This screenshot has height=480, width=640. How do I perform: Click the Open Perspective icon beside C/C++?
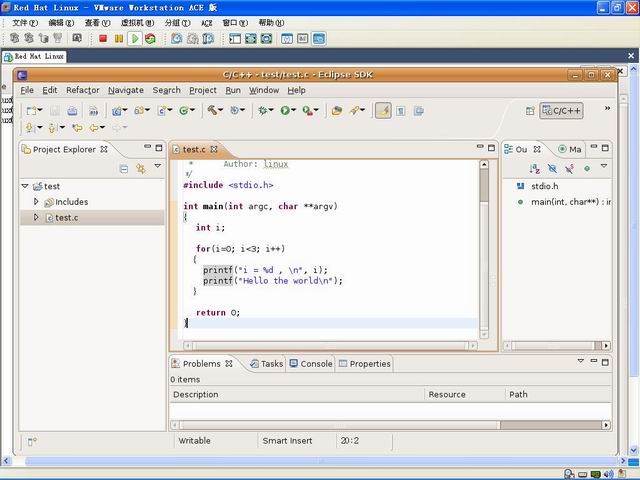(x=530, y=111)
